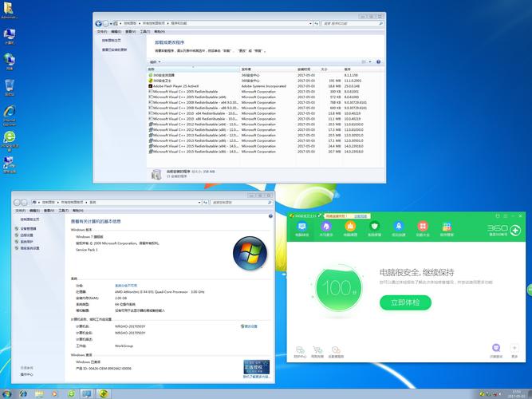
Task: Click the green 立即体检 button
Action: click(x=405, y=302)
